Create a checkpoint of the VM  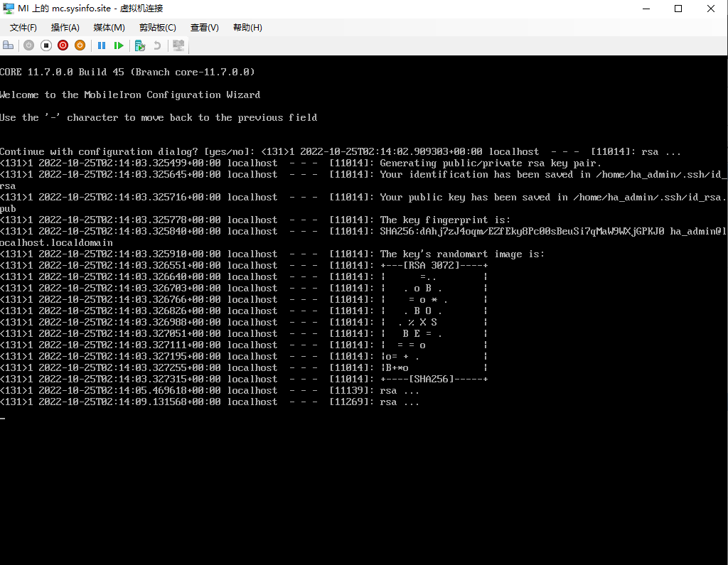click(139, 45)
